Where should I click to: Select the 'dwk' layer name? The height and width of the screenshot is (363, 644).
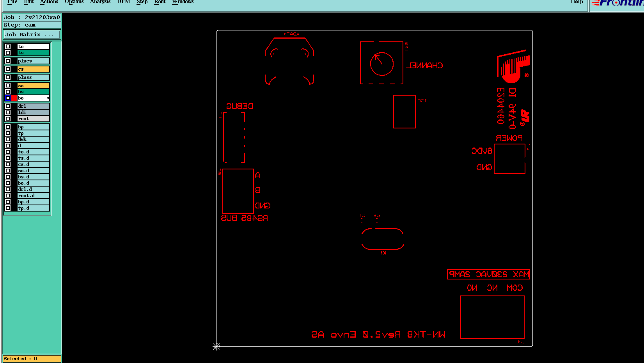pos(34,139)
